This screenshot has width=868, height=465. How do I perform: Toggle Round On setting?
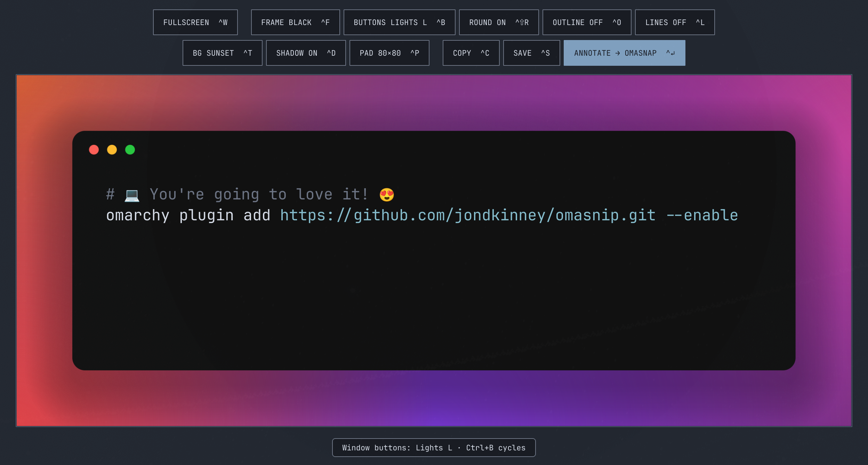click(499, 22)
